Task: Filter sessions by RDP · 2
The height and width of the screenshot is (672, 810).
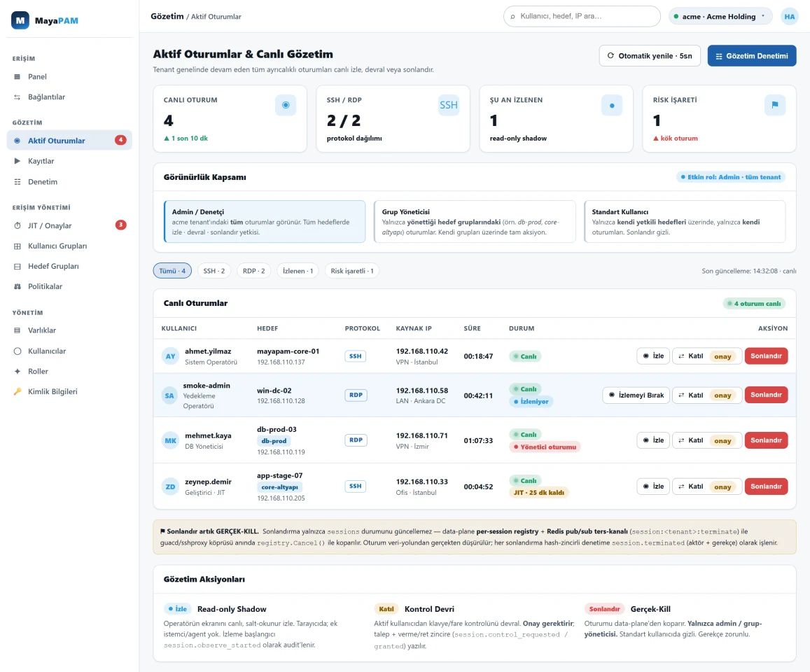Action: pos(253,271)
